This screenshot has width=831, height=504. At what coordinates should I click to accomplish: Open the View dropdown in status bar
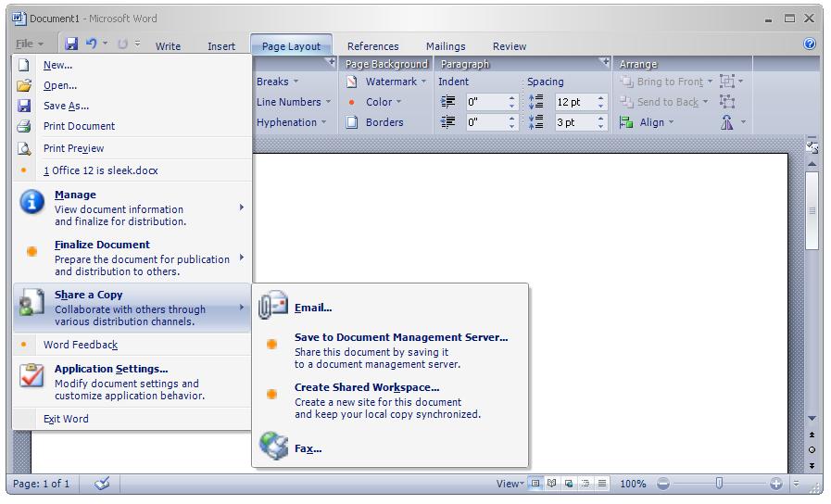click(x=510, y=484)
